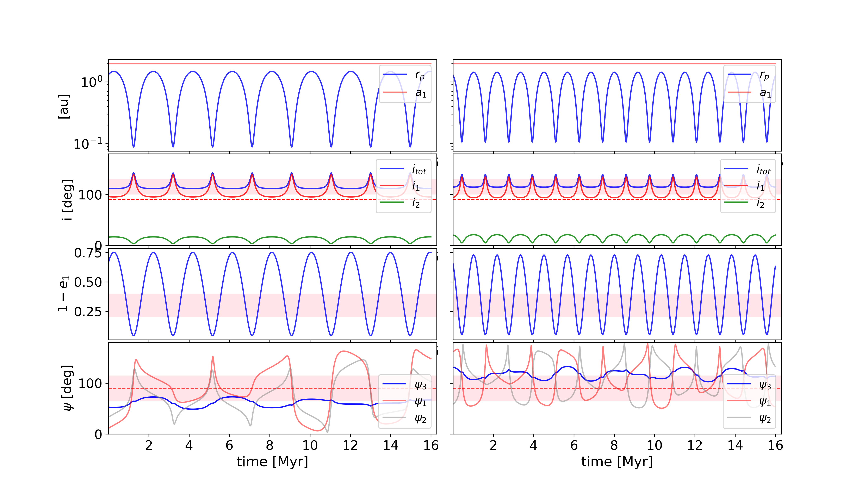The width and height of the screenshot is (868, 496).
Task: Click the '[au]' y-axis label
Action: [64, 106]
